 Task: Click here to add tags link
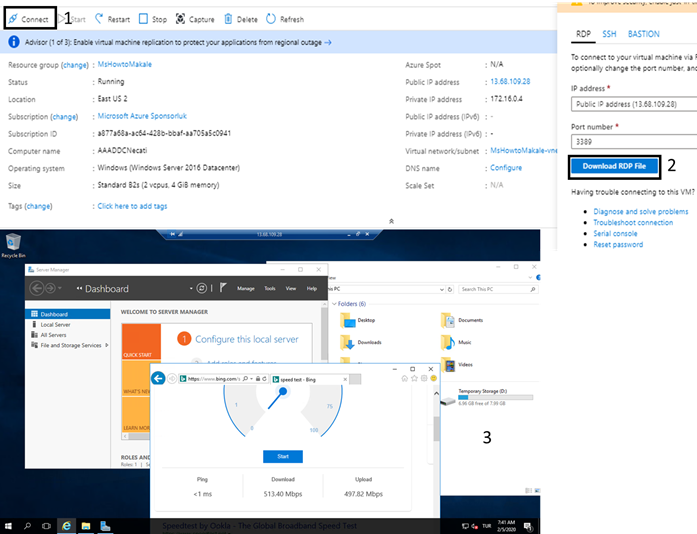132,206
